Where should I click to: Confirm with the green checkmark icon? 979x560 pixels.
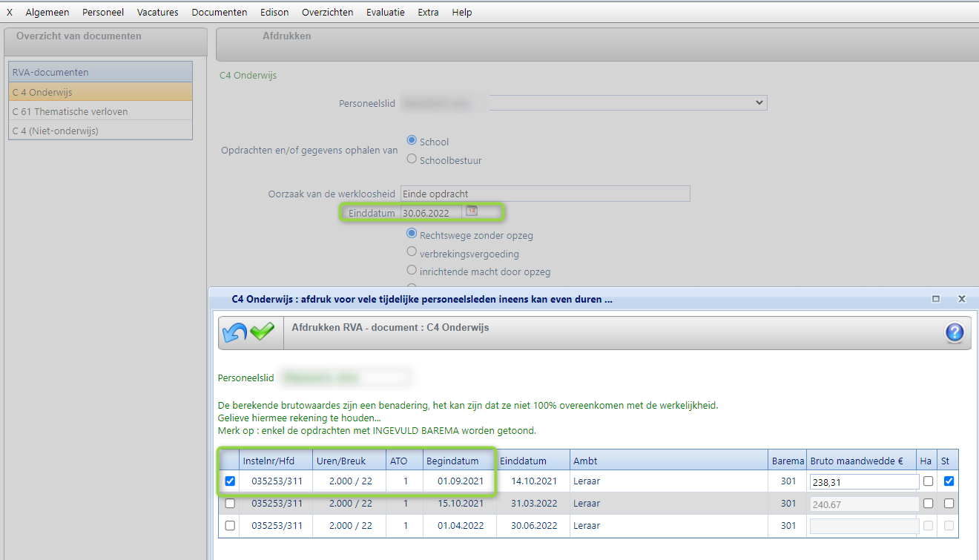tap(262, 331)
